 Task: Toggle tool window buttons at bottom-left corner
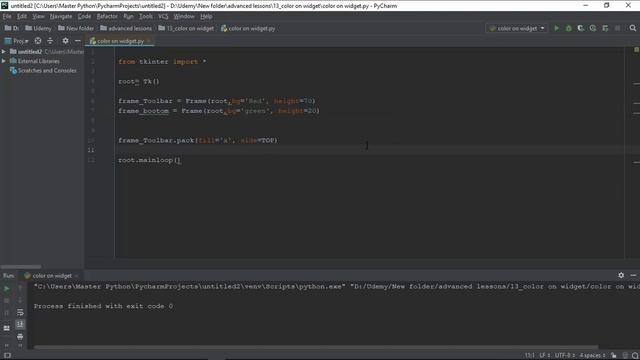[x=7, y=356]
